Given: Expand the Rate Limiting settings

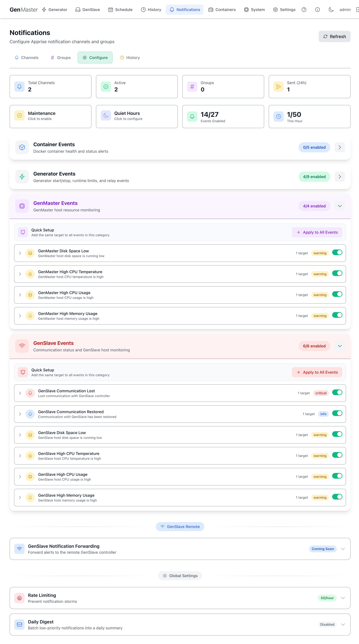Looking at the screenshot, I should pyautogui.click(x=343, y=598).
